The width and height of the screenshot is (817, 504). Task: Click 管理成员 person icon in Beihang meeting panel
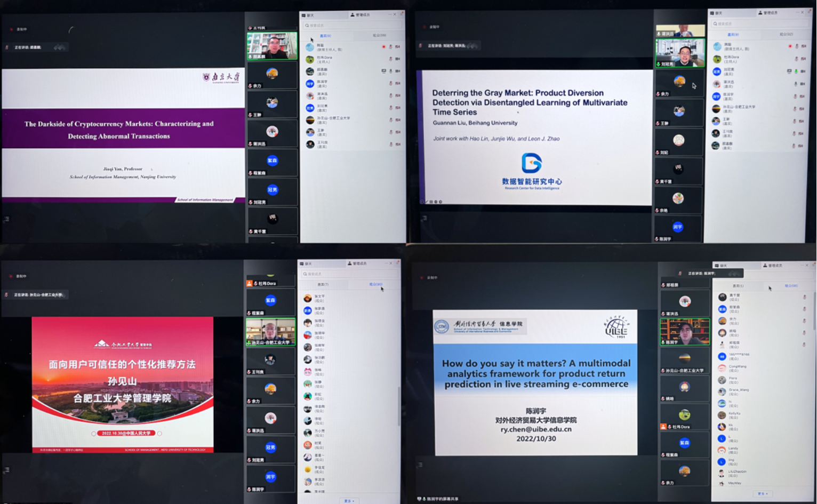760,13
